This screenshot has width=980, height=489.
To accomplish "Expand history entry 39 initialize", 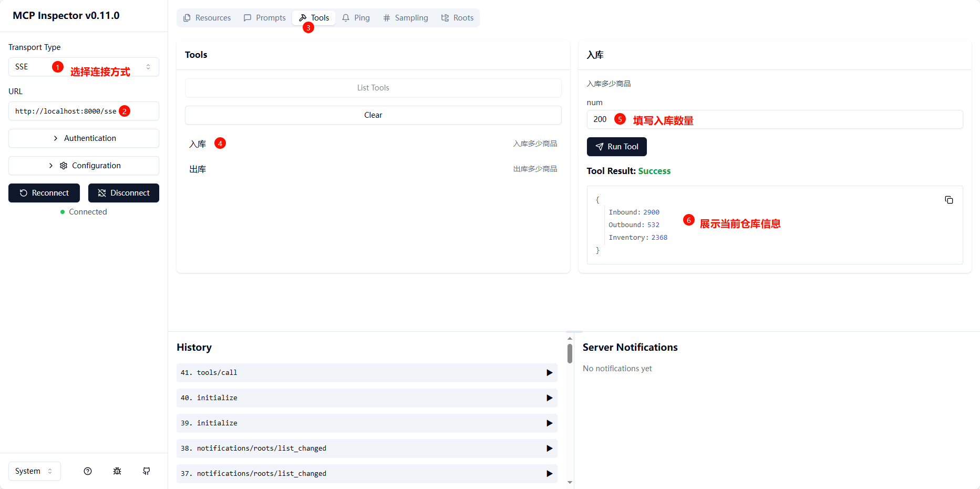I will click(x=367, y=423).
